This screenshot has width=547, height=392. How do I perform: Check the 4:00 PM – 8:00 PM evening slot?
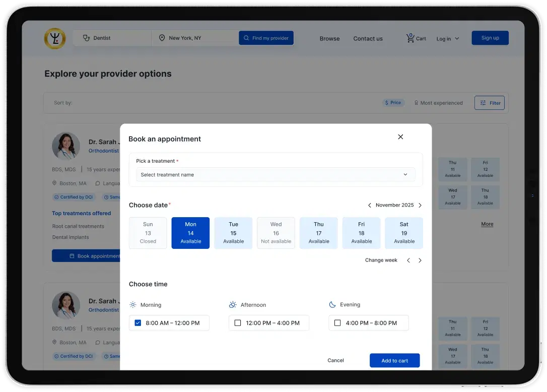(337, 323)
